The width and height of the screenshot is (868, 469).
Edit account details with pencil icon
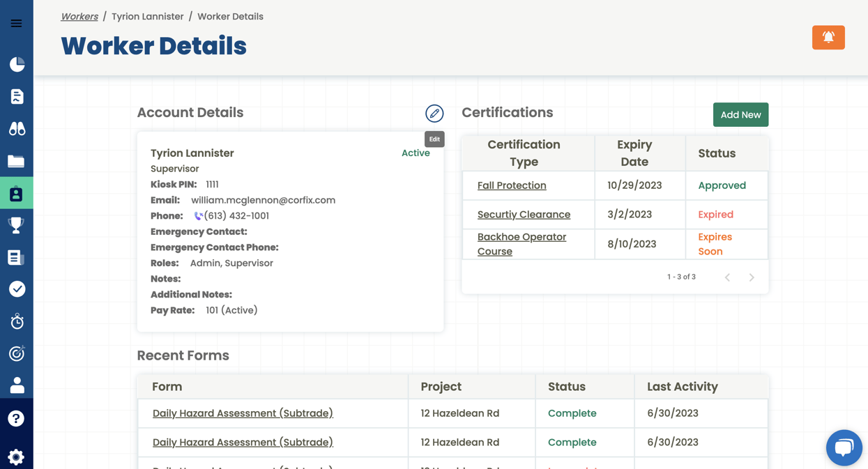(434, 114)
